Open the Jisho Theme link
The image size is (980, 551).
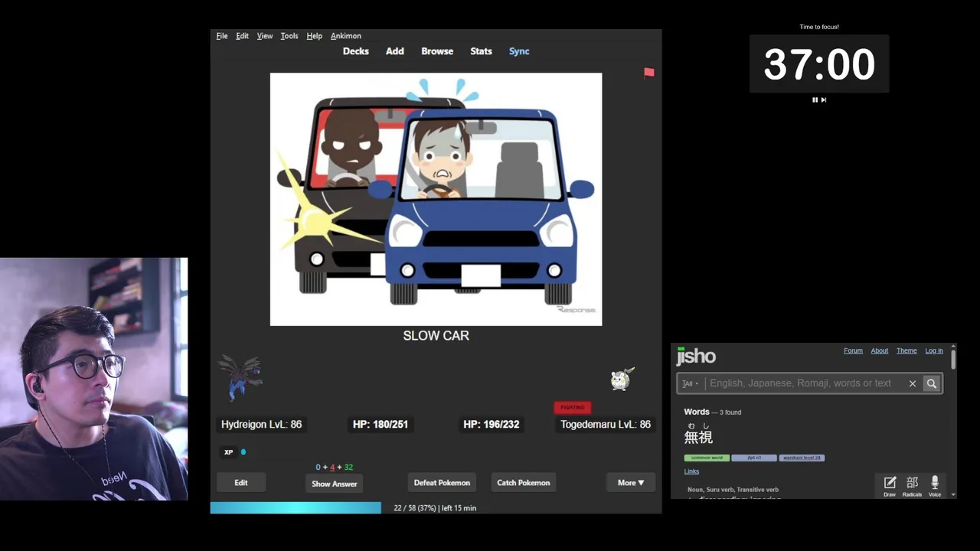(x=906, y=350)
